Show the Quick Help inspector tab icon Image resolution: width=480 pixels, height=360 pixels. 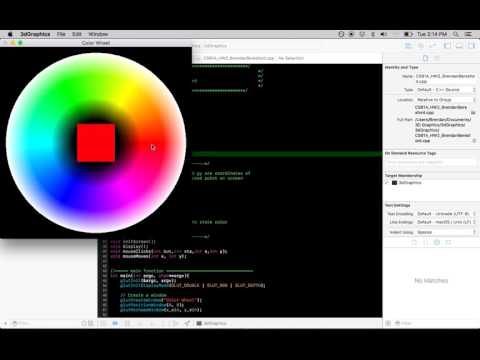pos(437,58)
